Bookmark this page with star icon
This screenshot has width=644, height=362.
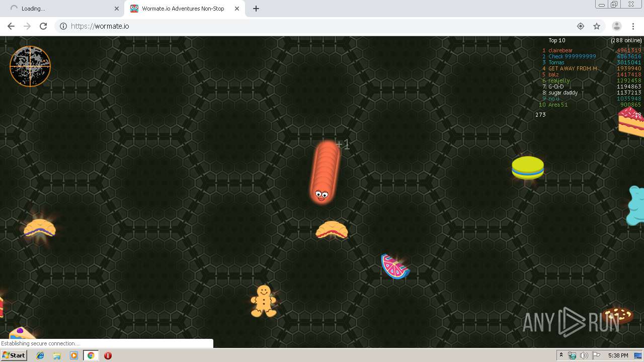tap(597, 26)
